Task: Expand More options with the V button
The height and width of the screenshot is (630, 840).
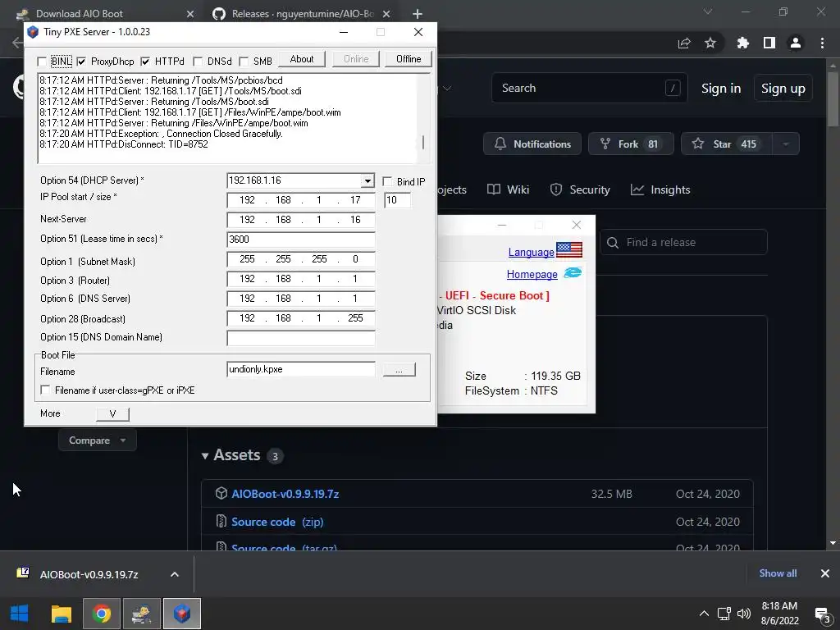Action: click(x=112, y=413)
